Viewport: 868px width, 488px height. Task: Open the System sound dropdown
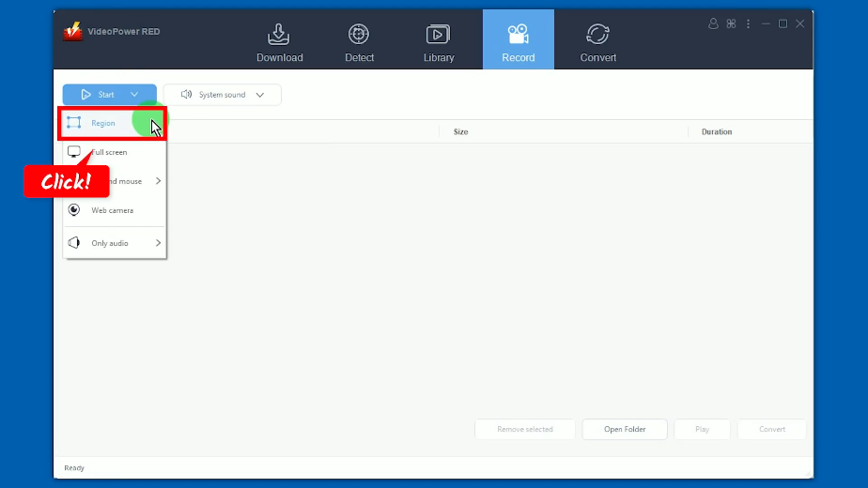pyautogui.click(x=223, y=95)
